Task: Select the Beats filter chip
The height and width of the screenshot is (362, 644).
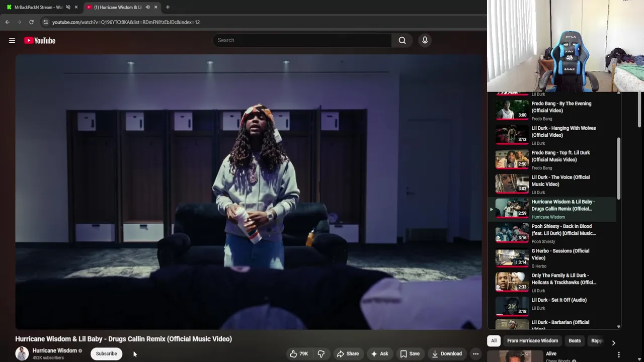Action: coord(575,341)
